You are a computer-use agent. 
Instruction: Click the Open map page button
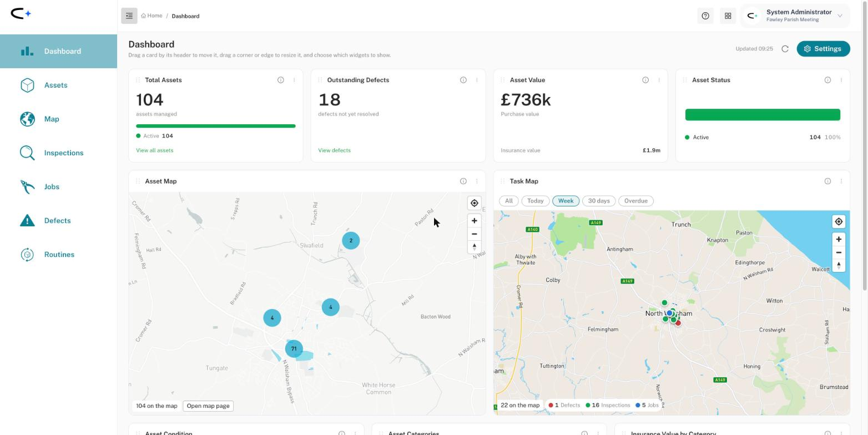pos(208,406)
